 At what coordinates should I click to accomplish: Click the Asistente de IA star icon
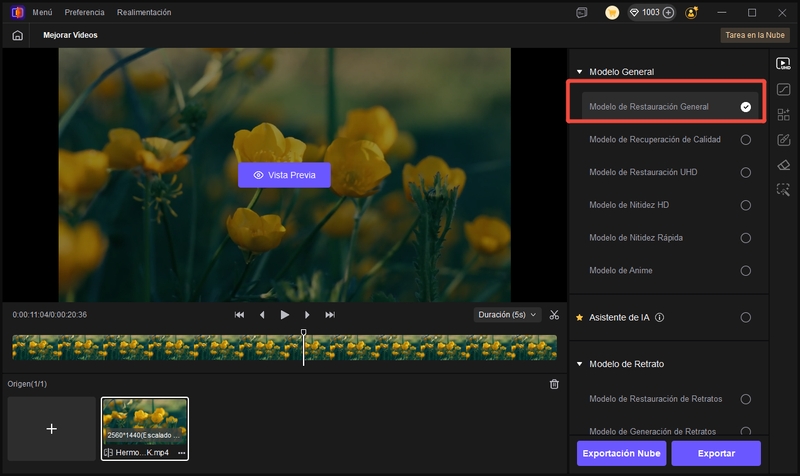coord(580,317)
